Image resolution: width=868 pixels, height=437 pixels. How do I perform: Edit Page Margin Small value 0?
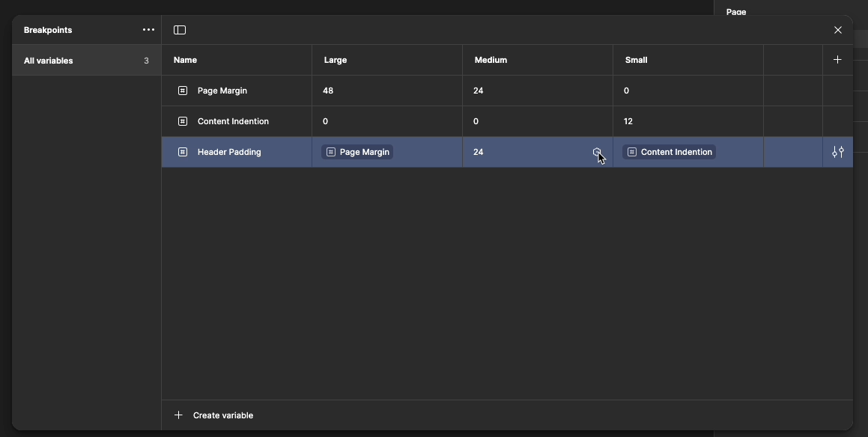688,91
